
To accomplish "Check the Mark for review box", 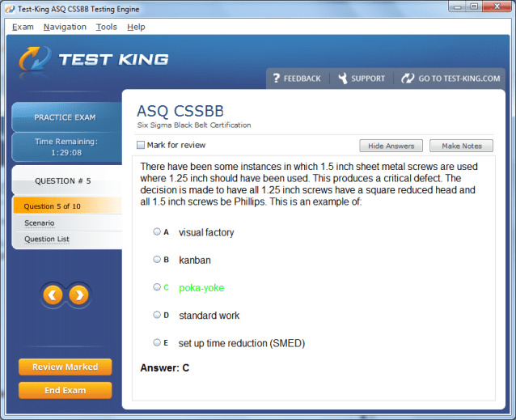I will (x=141, y=145).
